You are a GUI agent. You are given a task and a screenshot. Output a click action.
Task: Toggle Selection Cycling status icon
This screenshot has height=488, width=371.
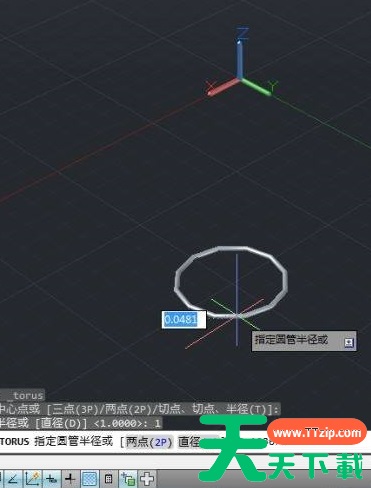coord(128,479)
